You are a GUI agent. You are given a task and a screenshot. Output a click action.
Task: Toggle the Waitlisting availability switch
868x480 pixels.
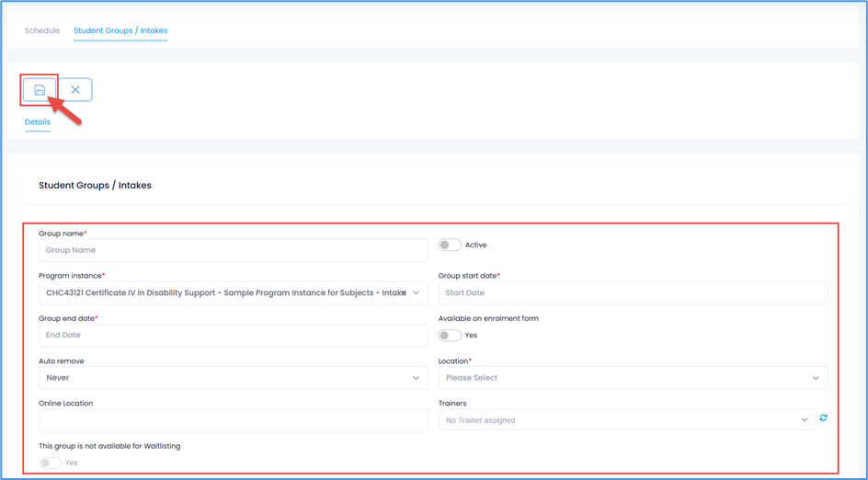[x=51, y=463]
